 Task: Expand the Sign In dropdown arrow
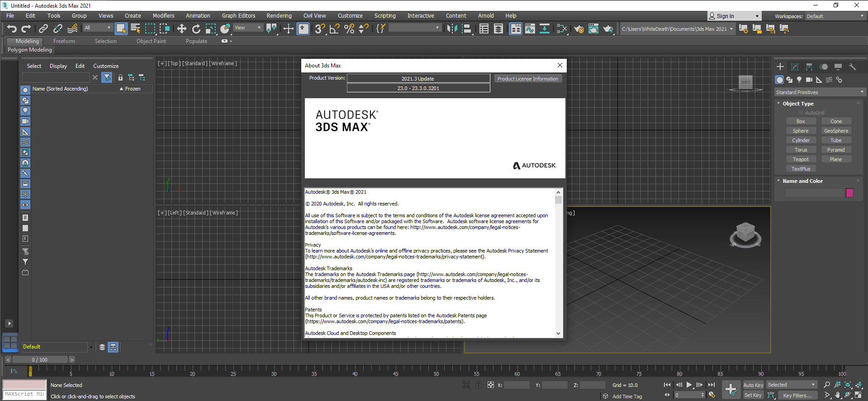click(x=757, y=16)
